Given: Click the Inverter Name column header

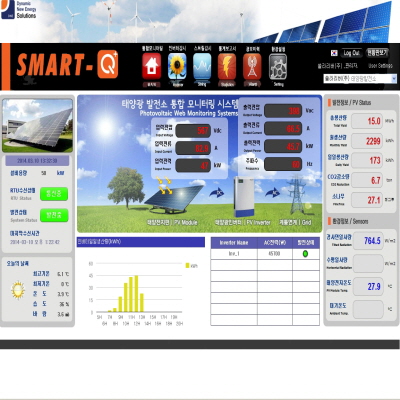Looking at the screenshot, I should (x=234, y=243).
